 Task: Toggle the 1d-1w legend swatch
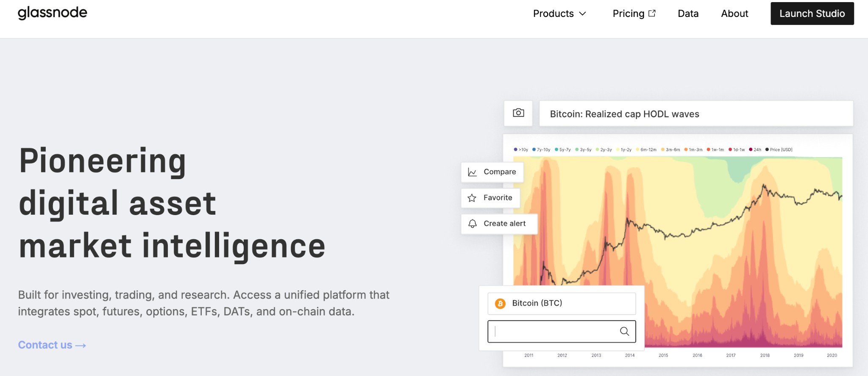pos(730,149)
